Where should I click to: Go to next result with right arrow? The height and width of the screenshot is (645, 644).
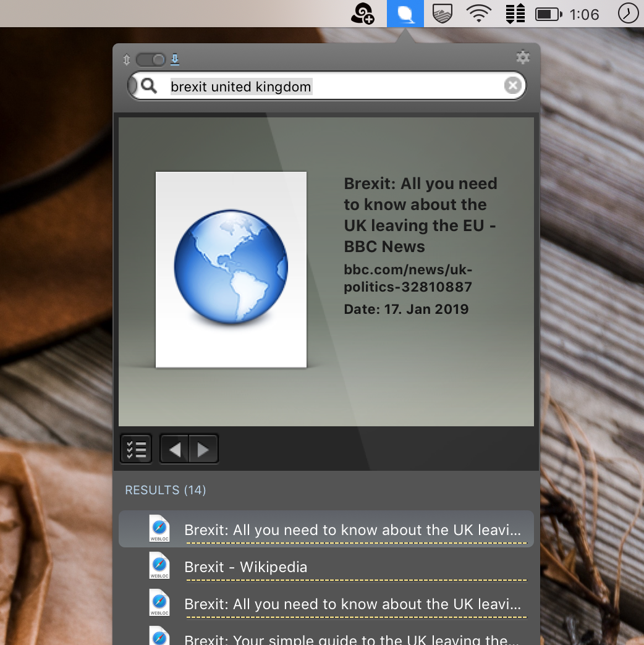pyautogui.click(x=203, y=450)
